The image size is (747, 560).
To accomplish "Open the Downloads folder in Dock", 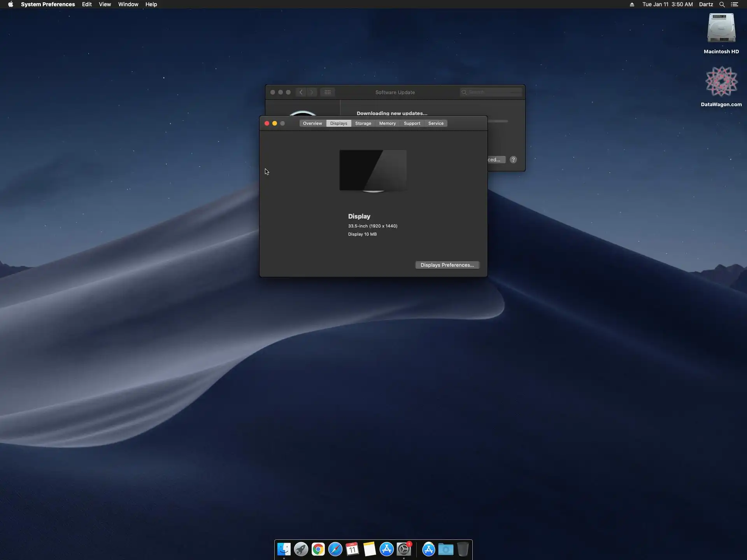I will click(x=445, y=549).
